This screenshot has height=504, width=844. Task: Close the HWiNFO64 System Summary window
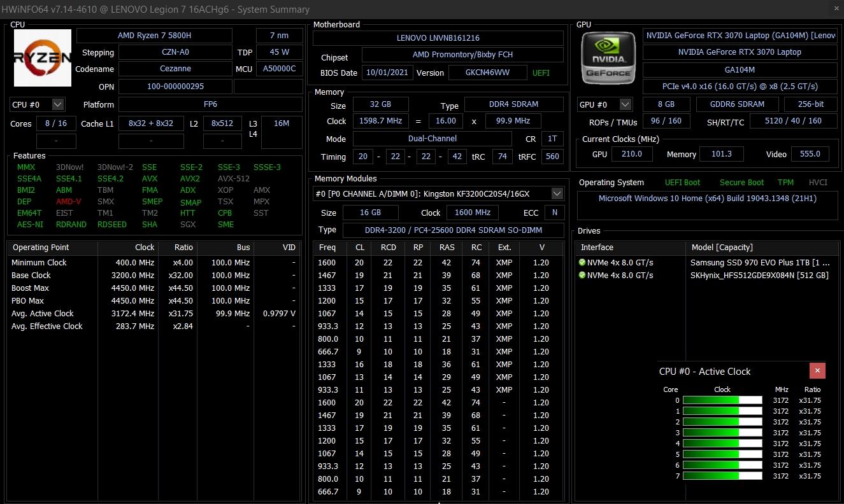point(836,9)
